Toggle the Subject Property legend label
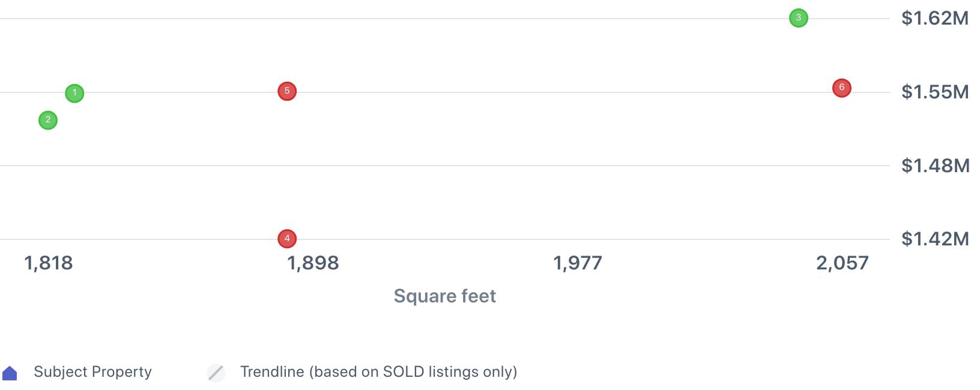980x390 pixels. [x=93, y=372]
